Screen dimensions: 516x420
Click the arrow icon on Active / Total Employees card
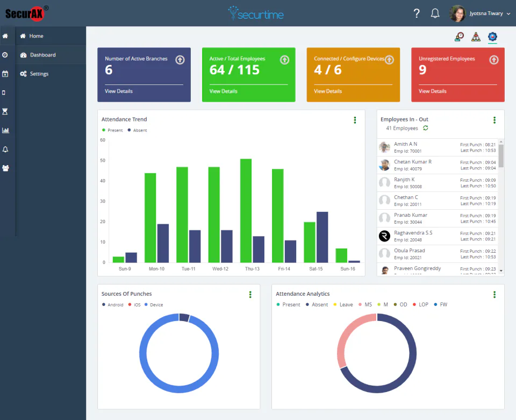pos(285,60)
